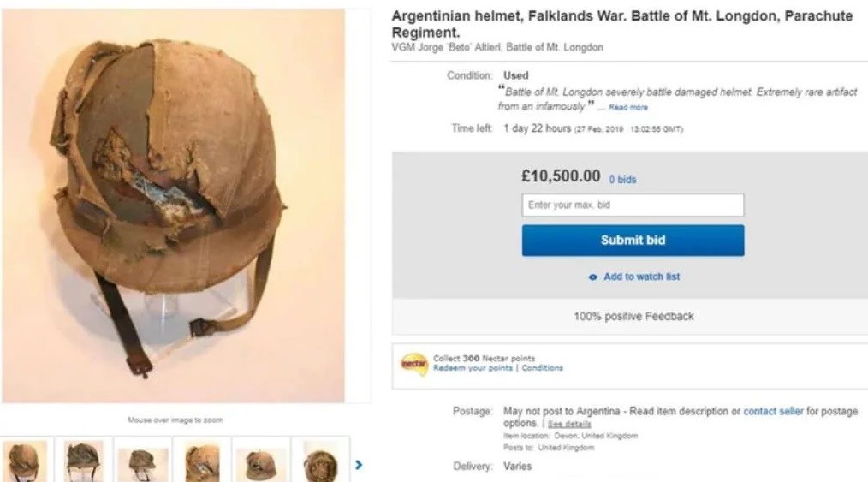
Task: Click the next thumbnails arrow
Action: click(359, 465)
